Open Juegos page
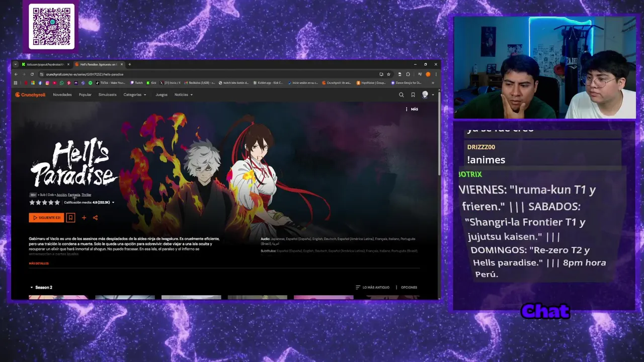This screenshot has width=644, height=362. [162, 95]
